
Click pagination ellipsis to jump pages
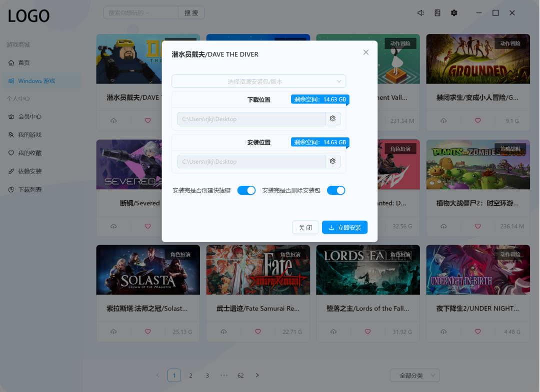pos(224,375)
